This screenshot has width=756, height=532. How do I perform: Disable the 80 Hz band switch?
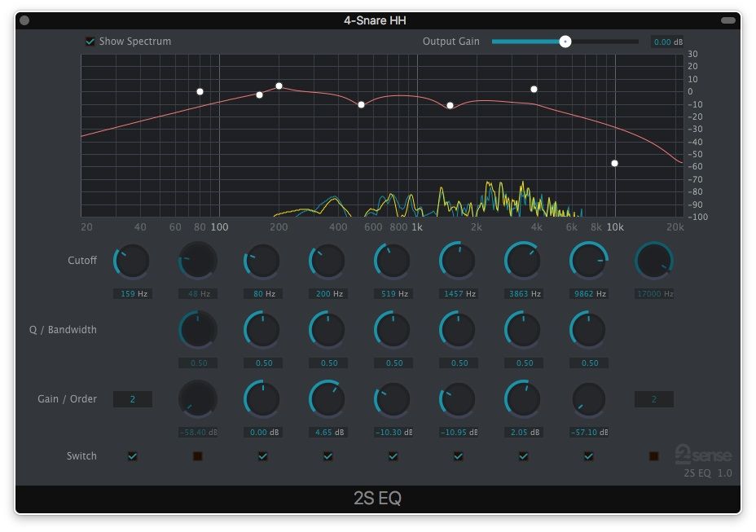pos(263,455)
